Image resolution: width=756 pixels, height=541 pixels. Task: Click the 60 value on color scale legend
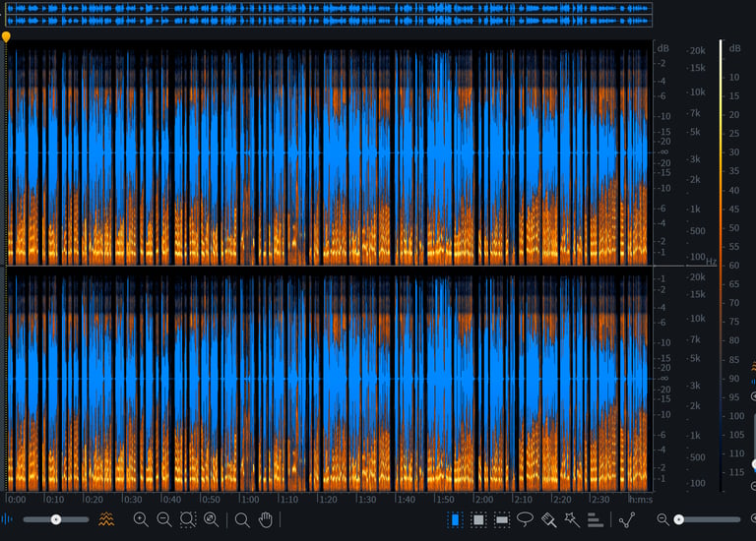733,266
